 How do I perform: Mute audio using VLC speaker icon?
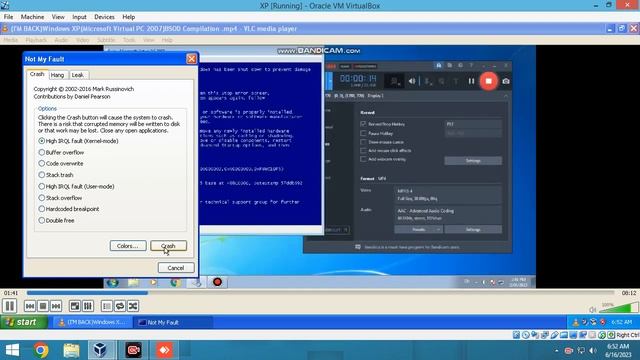coord(593,309)
